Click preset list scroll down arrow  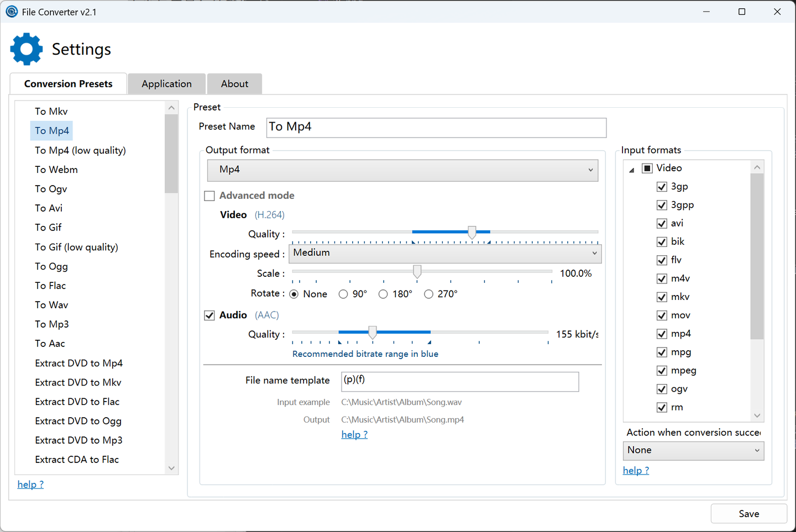pyautogui.click(x=171, y=468)
